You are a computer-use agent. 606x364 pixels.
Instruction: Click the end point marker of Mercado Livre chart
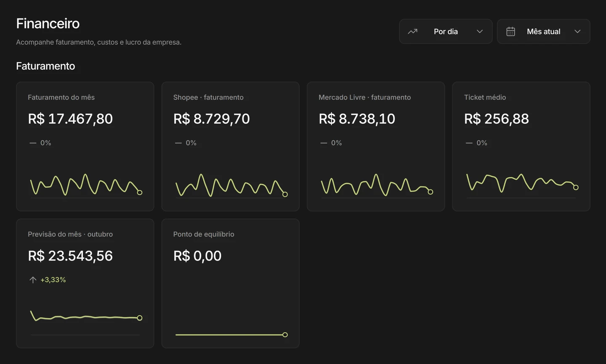tap(431, 192)
